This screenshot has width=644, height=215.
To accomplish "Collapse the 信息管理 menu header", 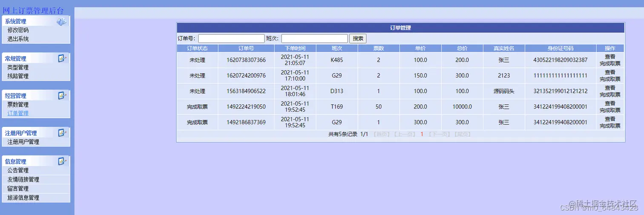I will [x=36, y=161].
